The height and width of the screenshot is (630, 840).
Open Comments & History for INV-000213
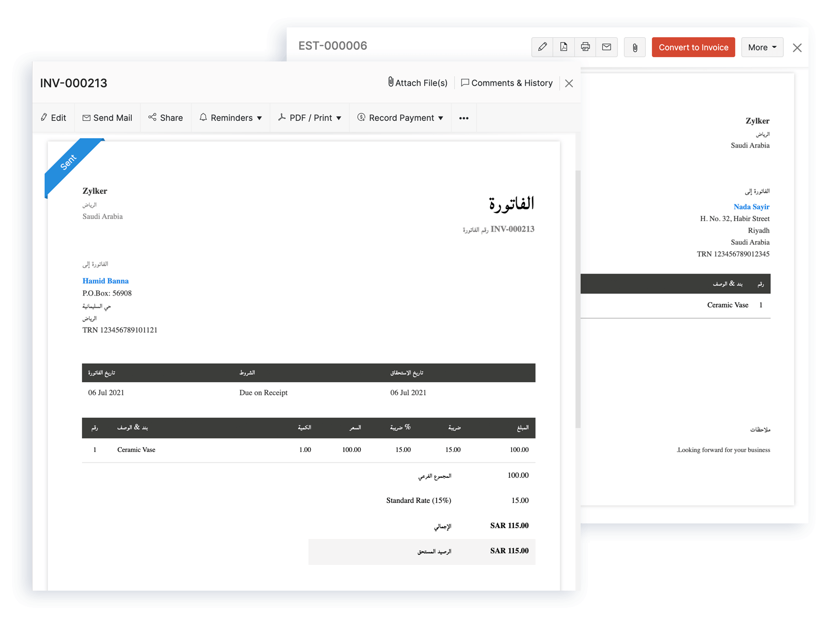(506, 83)
